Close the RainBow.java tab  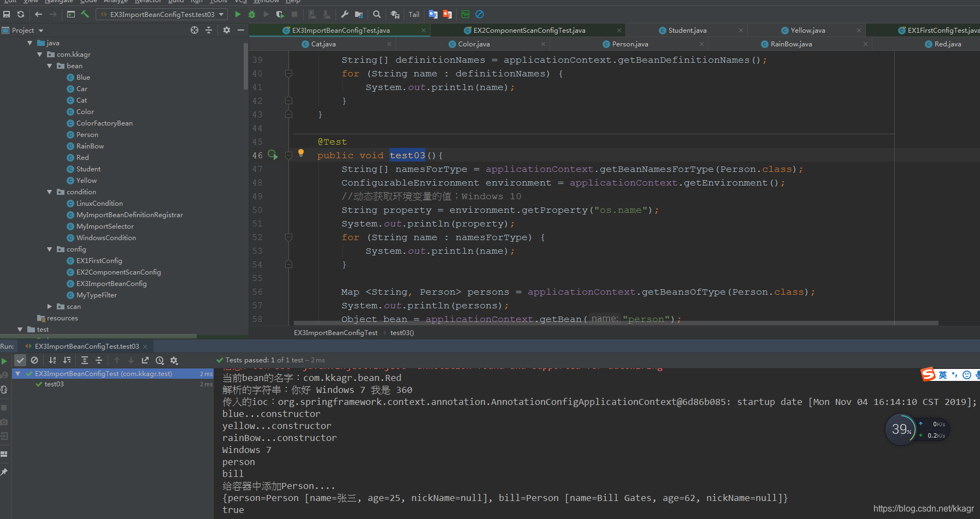click(x=865, y=44)
